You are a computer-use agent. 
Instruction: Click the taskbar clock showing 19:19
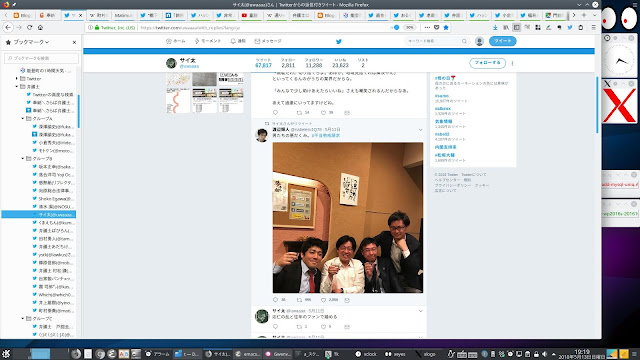(582, 354)
